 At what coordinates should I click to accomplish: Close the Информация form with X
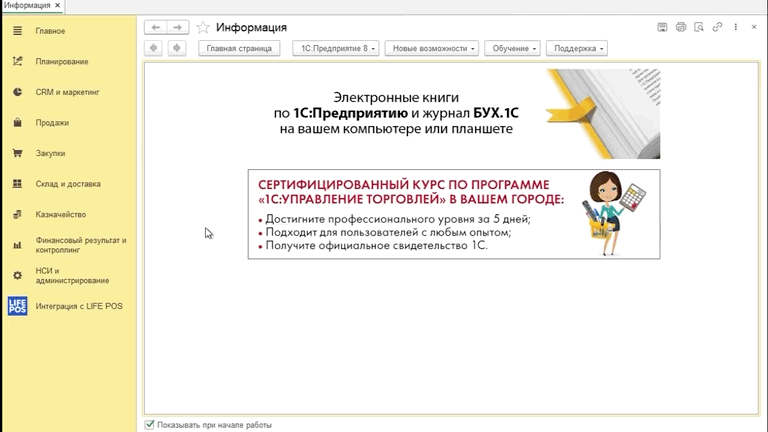pos(754,27)
